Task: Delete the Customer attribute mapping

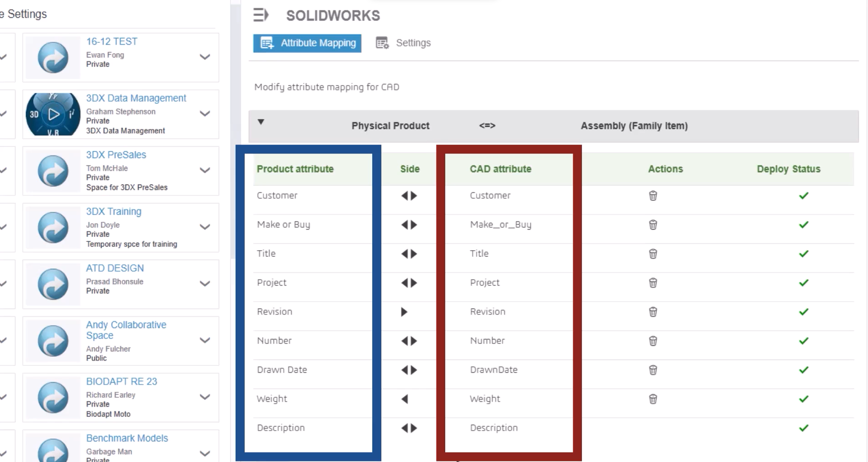Action: [x=653, y=196]
